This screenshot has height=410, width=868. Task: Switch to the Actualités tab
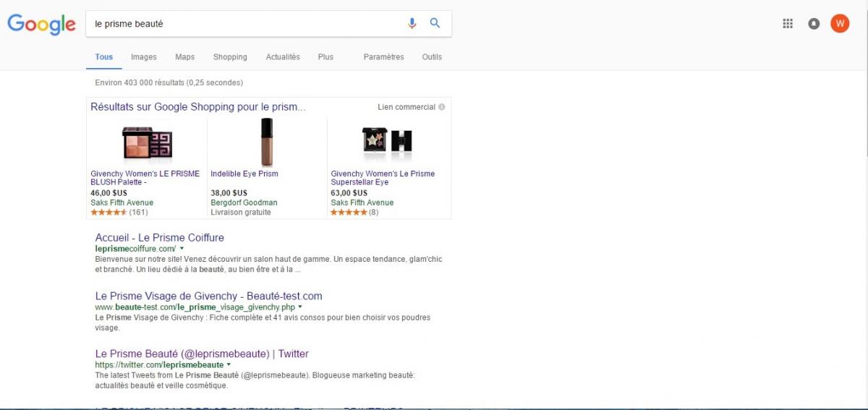point(283,57)
